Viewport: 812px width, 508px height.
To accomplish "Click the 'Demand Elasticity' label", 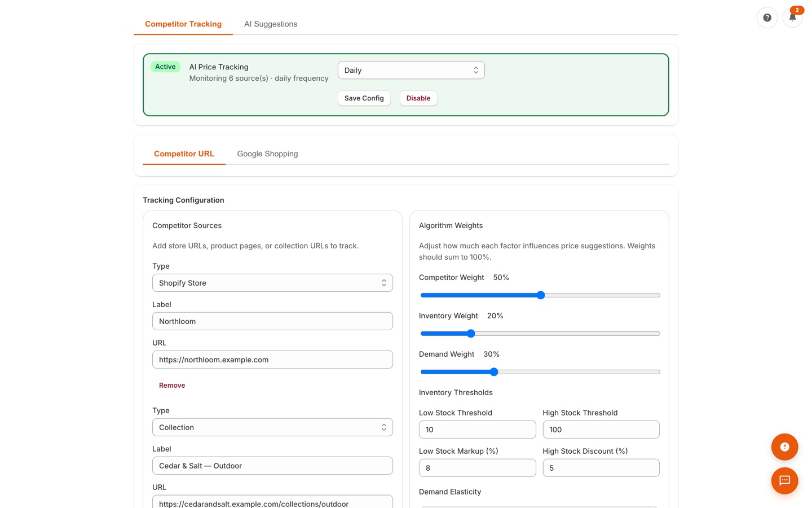I will pos(450,492).
